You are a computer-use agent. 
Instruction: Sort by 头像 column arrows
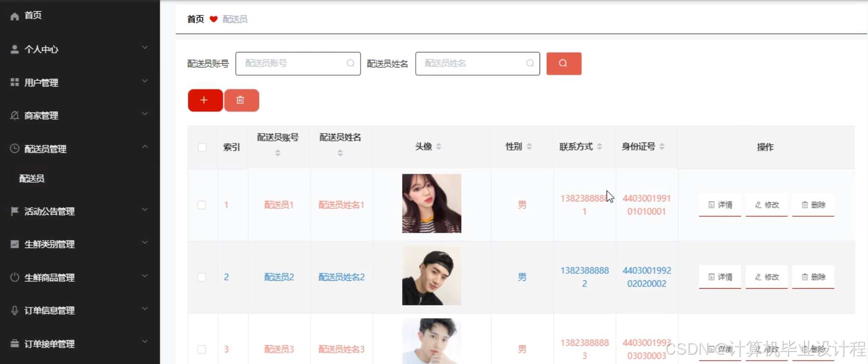tap(439, 147)
